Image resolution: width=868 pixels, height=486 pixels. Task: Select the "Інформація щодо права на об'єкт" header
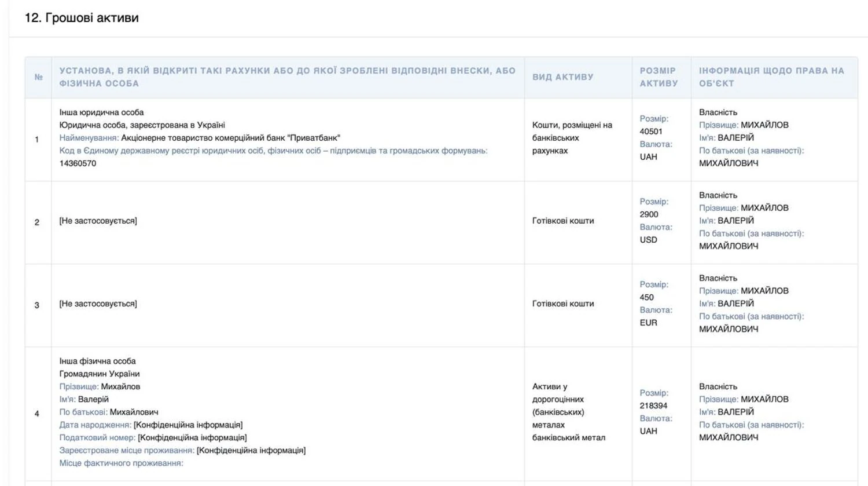(771, 77)
